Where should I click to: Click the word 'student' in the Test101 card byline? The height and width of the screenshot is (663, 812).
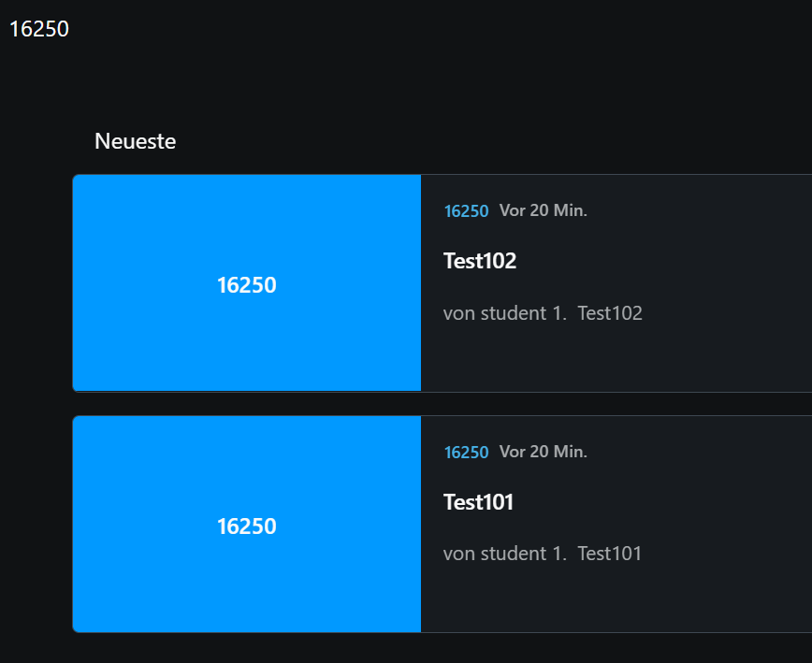coord(514,554)
